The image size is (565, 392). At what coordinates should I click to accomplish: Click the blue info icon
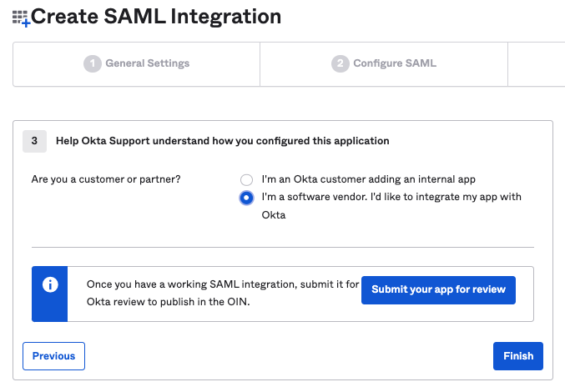tap(49, 284)
